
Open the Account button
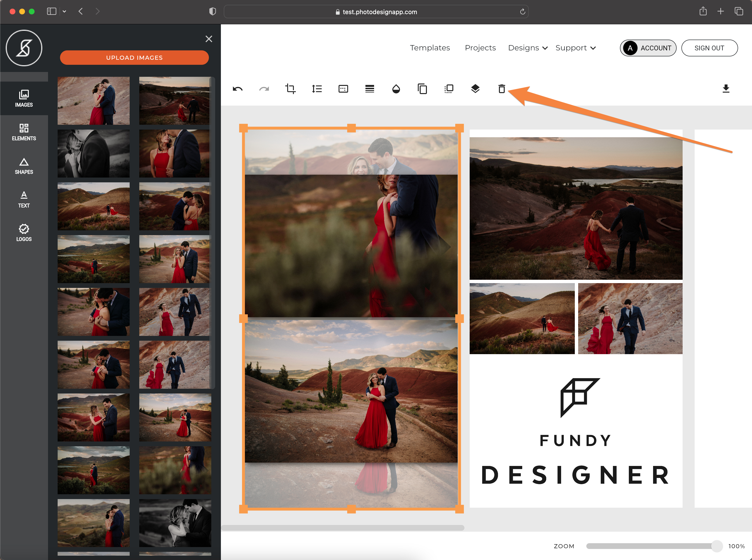648,48
